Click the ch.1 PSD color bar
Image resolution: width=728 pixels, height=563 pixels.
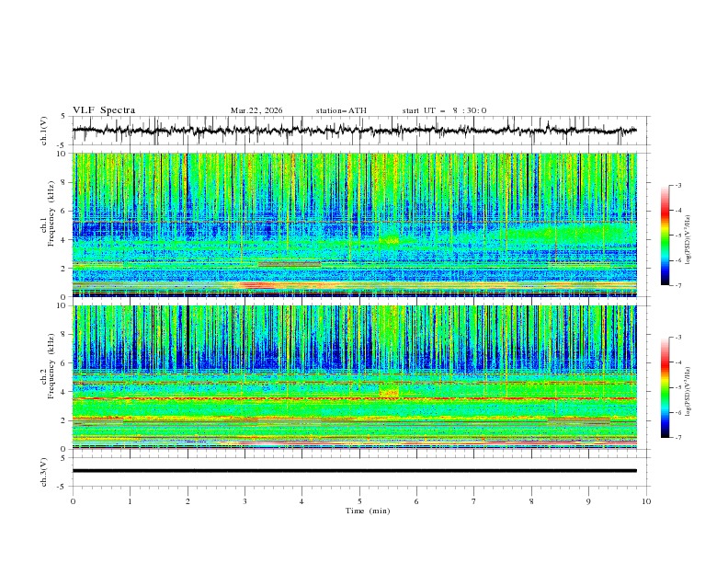665,235
